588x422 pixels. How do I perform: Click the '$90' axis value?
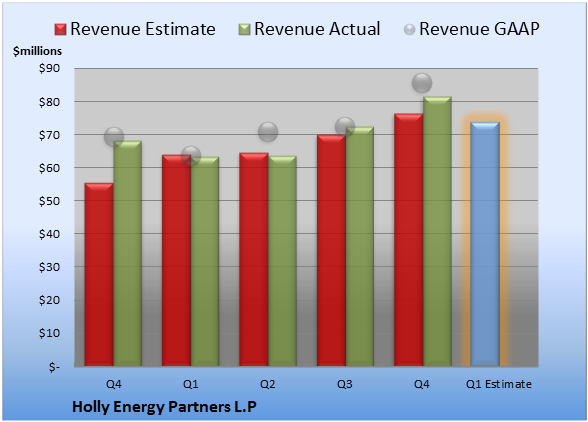point(50,69)
